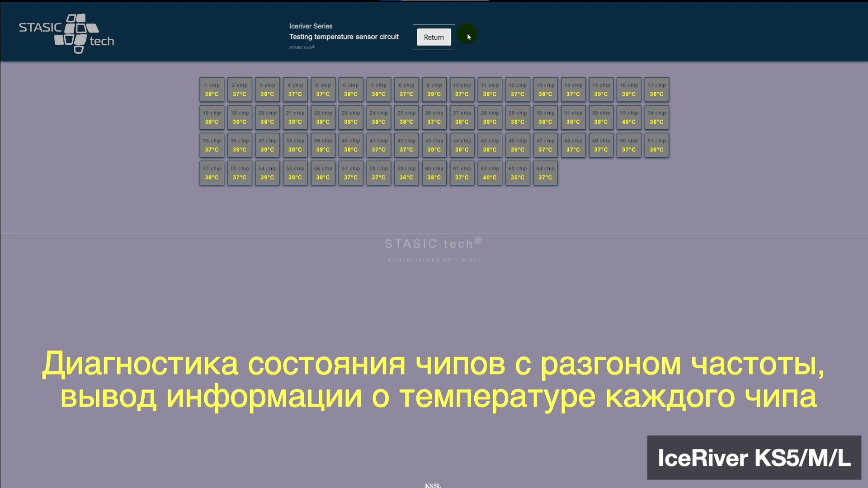Select the 34 chip tile
868x488 pixels.
coord(656,117)
